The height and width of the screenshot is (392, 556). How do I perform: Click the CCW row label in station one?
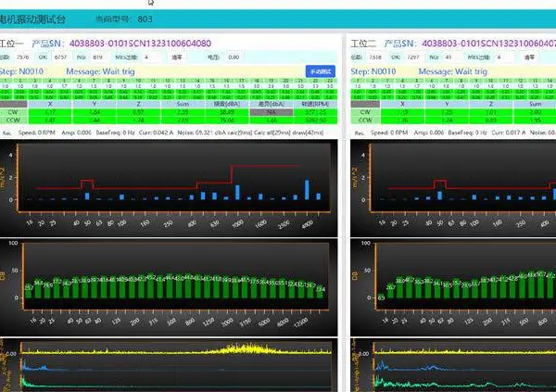[13, 120]
